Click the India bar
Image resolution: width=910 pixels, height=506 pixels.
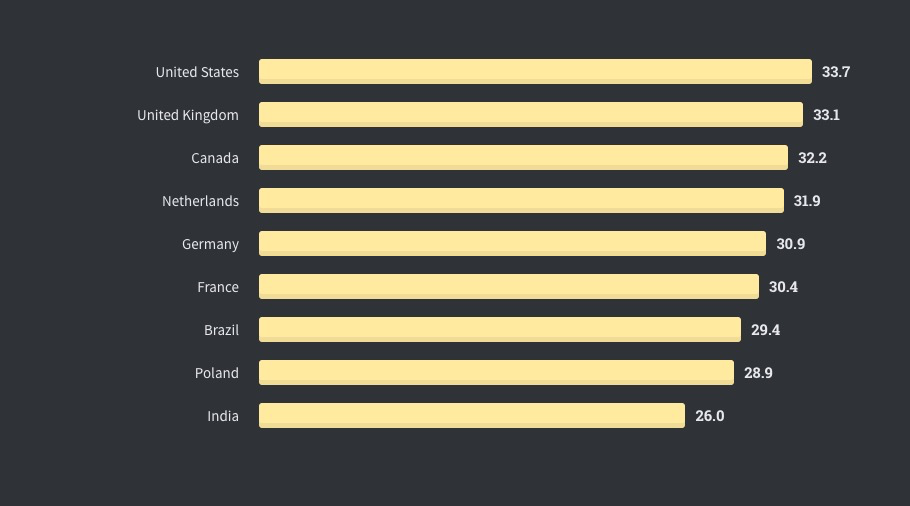click(x=471, y=416)
